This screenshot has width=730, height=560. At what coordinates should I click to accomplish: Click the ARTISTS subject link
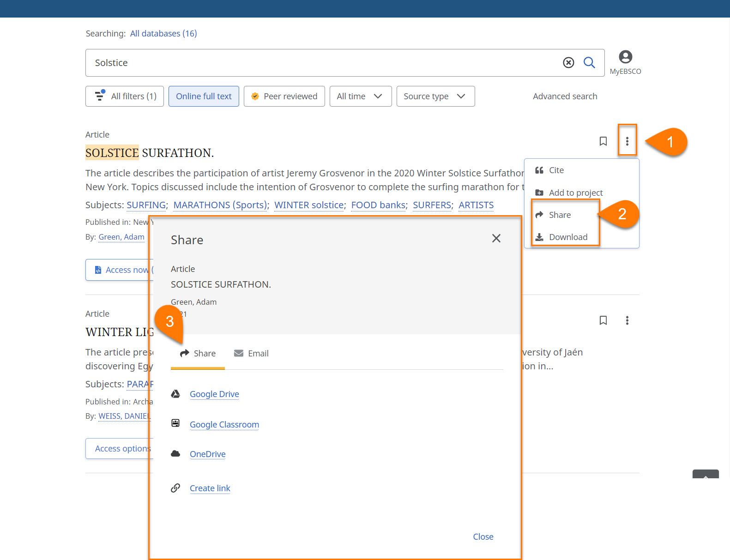coord(476,205)
